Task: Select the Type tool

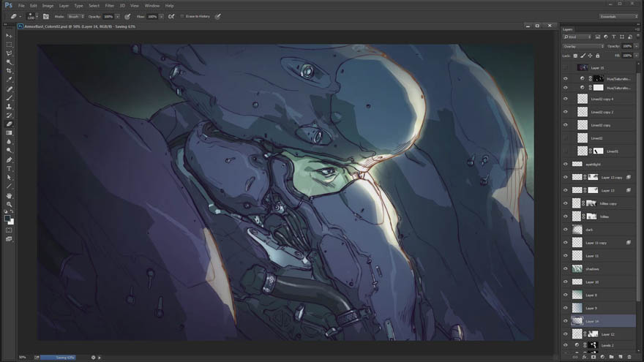Action: click(9, 169)
